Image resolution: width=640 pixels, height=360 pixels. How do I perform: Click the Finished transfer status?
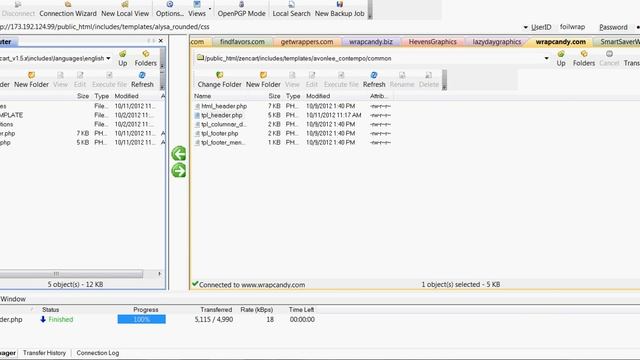(60, 320)
